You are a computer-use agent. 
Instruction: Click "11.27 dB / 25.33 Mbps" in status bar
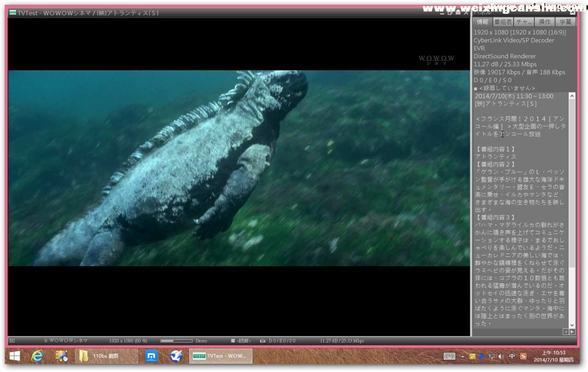click(342, 341)
